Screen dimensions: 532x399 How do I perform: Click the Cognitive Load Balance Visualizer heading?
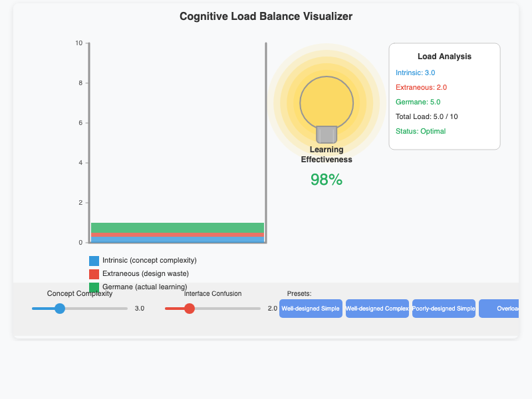(265, 16)
